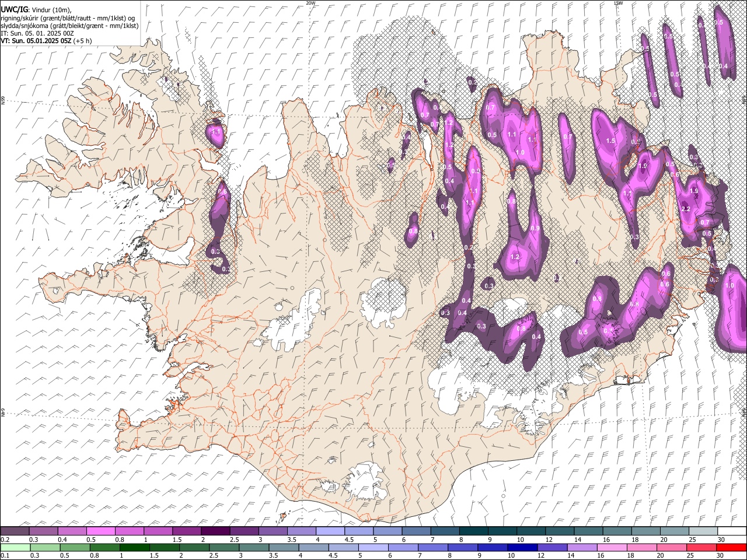The image size is (747, 560).
Task: Click the light violet rain swatch between 14 and 16
Action: [x=582, y=547]
